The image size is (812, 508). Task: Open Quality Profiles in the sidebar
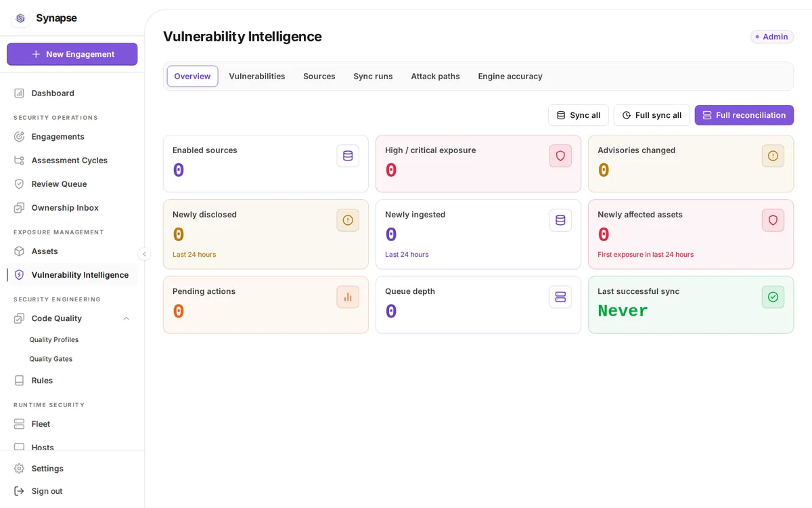(54, 339)
